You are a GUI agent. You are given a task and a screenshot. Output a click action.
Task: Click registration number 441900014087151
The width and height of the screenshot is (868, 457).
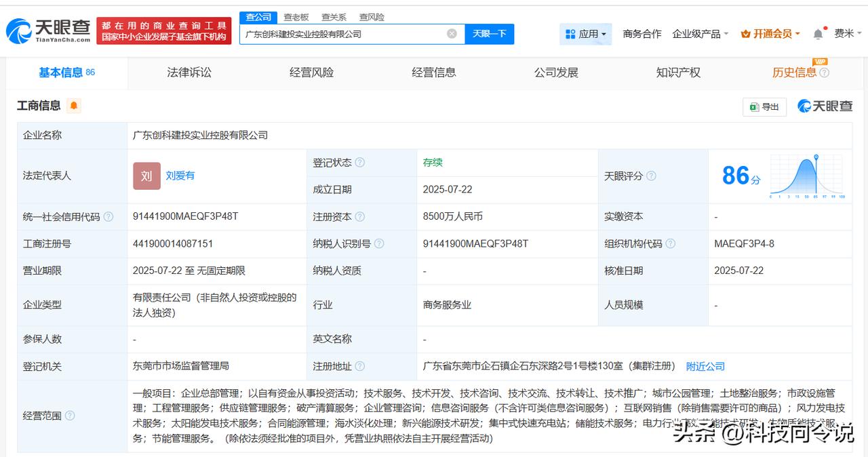(173, 243)
